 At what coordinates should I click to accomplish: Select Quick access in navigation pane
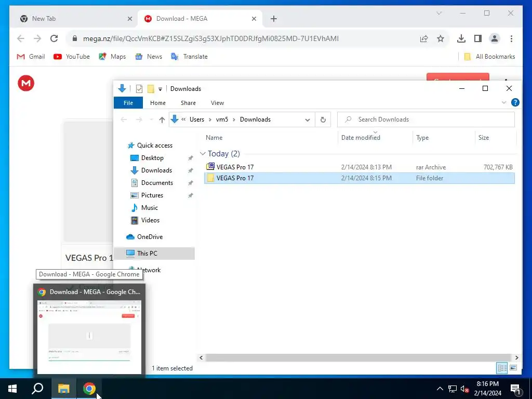tap(155, 145)
